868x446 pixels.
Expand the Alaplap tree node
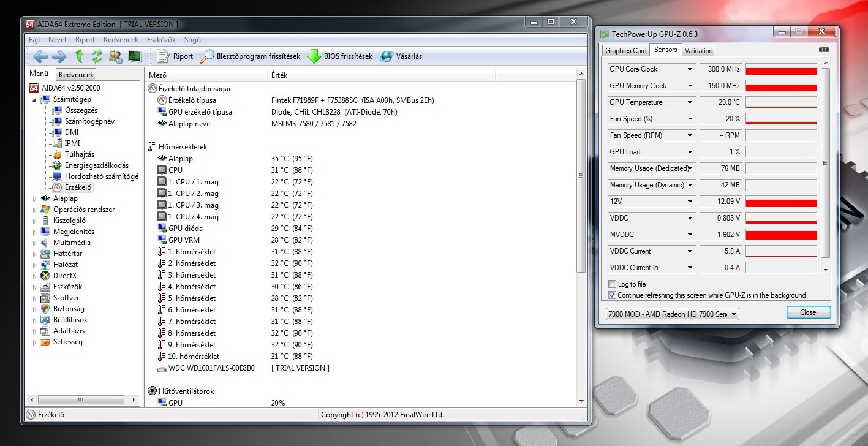[x=34, y=198]
